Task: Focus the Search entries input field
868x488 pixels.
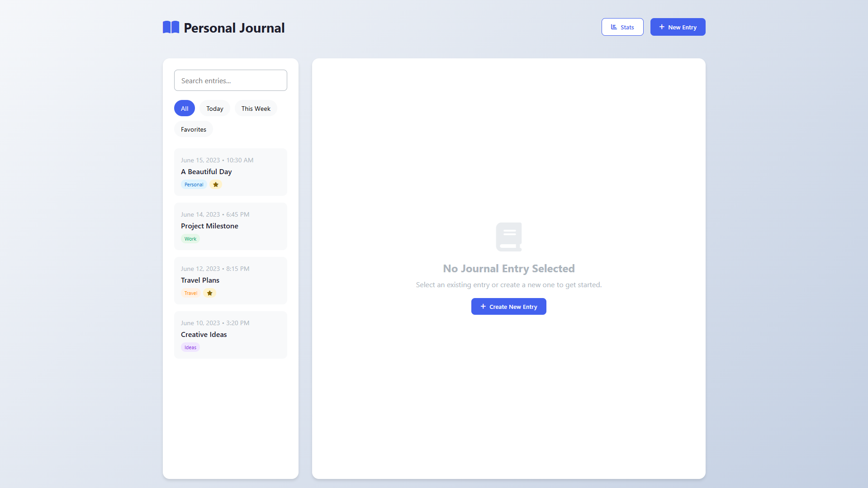Action: coord(231,81)
